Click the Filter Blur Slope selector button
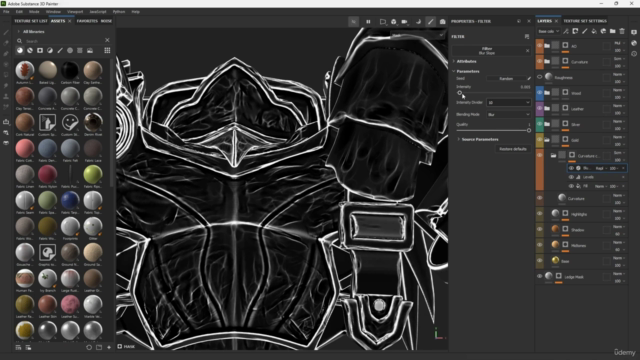The width and height of the screenshot is (640, 360). 487,51
